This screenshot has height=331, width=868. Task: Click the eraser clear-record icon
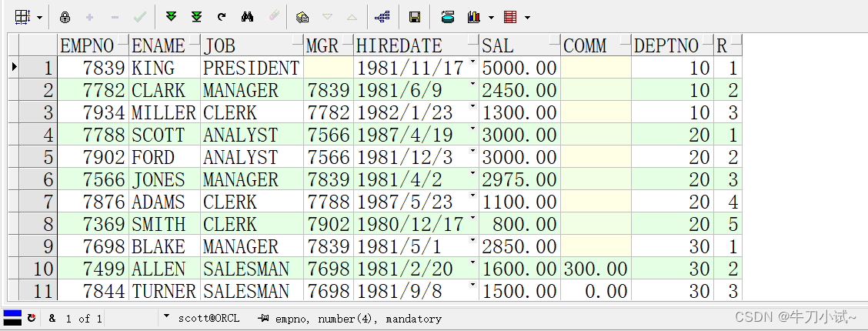pyautogui.click(x=273, y=17)
